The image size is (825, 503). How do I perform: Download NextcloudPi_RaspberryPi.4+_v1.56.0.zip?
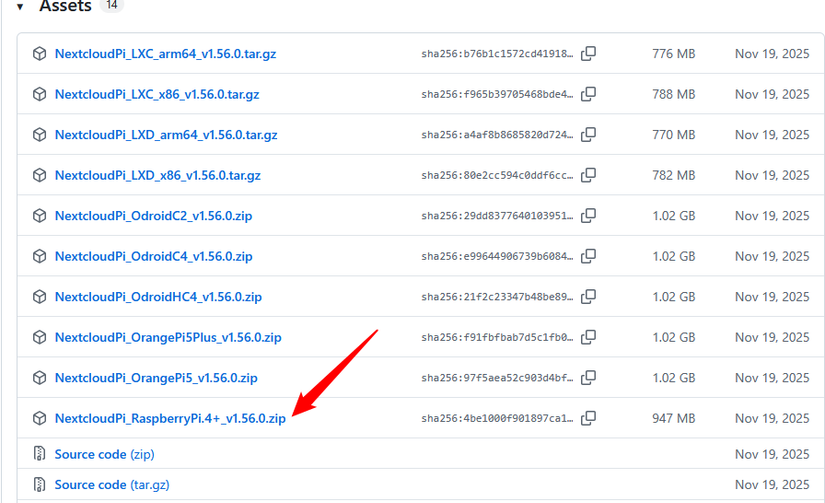(x=170, y=418)
